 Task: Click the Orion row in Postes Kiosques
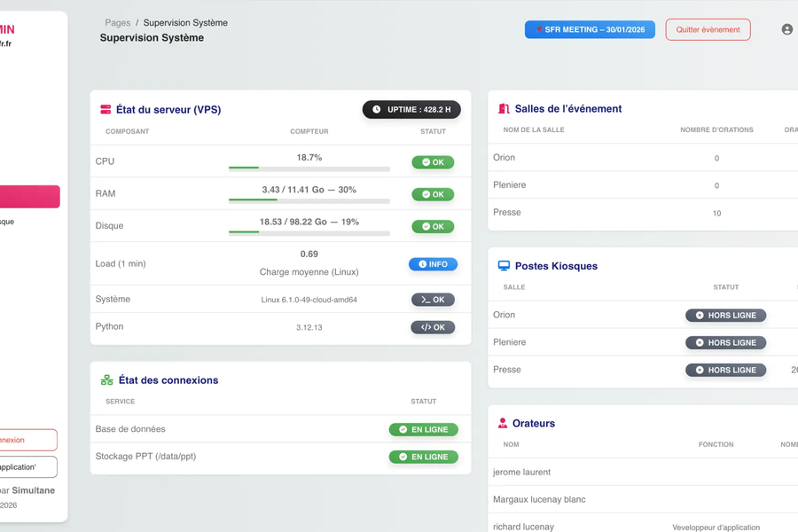tap(643, 315)
